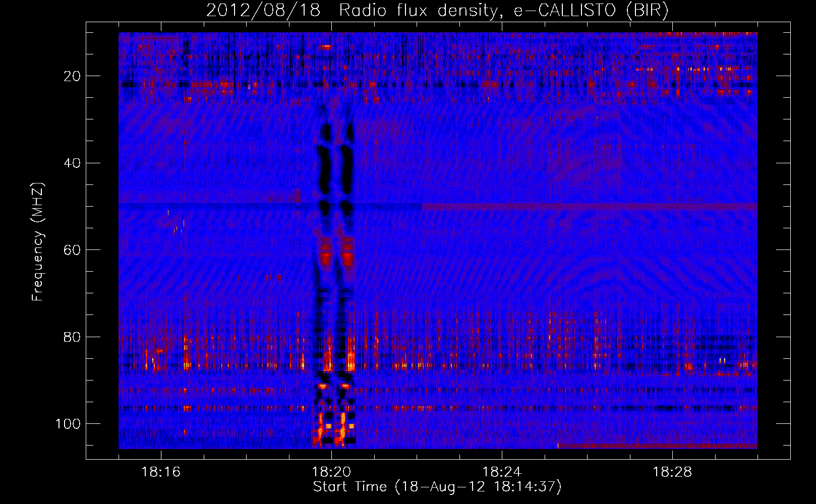
Task: Click the "Frequency (MHZ)" axis label
Action: pyautogui.click(x=38, y=242)
